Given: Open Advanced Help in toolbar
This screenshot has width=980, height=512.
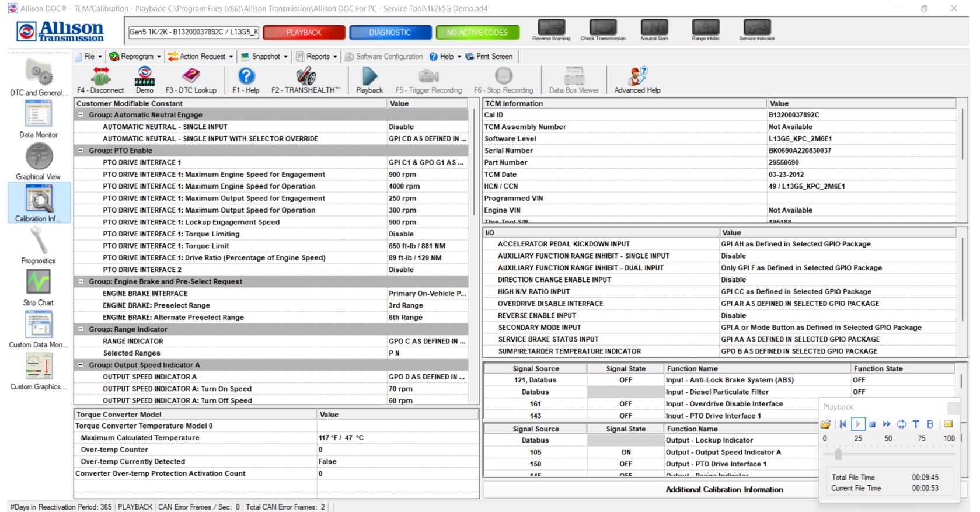Looking at the screenshot, I should 637,76.
